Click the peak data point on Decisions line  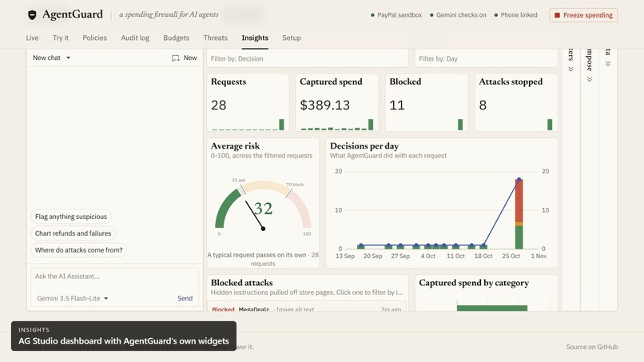point(519,180)
